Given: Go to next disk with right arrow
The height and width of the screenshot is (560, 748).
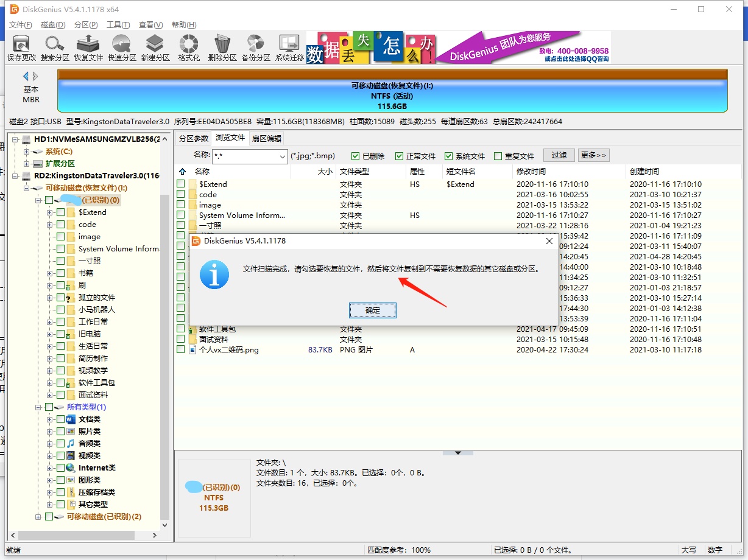Looking at the screenshot, I should point(35,76).
